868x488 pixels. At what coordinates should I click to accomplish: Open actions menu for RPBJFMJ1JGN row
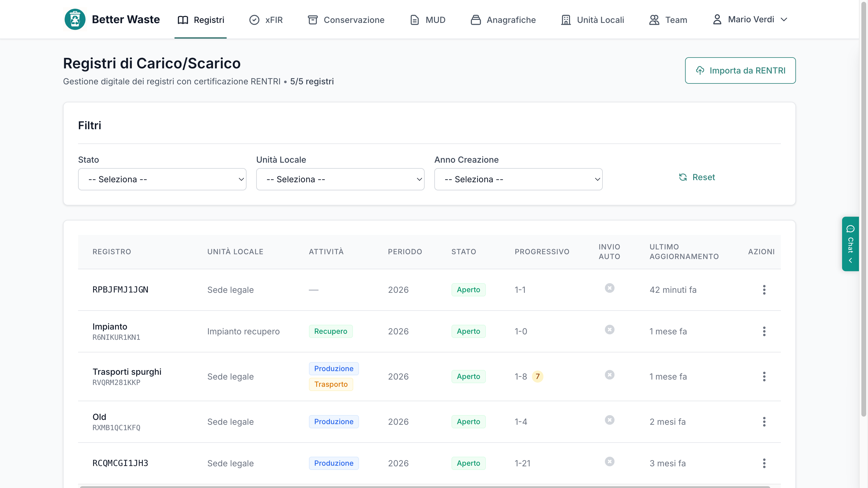764,289
